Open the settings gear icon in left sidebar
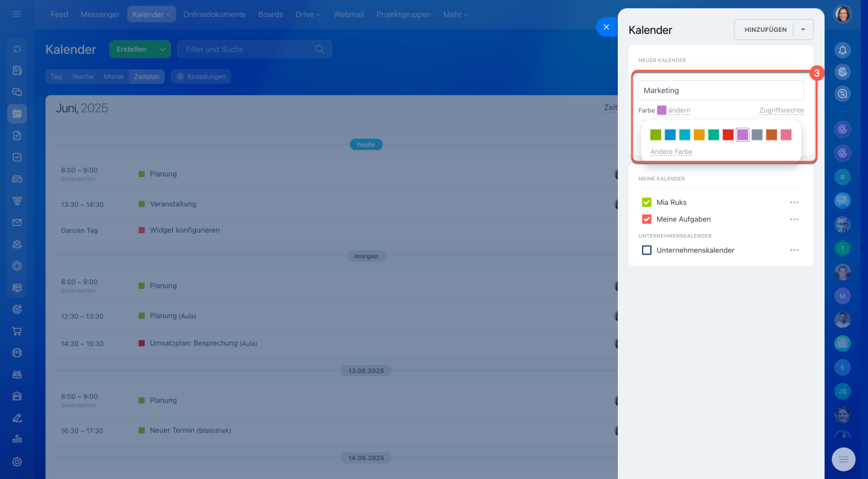 pyautogui.click(x=17, y=461)
